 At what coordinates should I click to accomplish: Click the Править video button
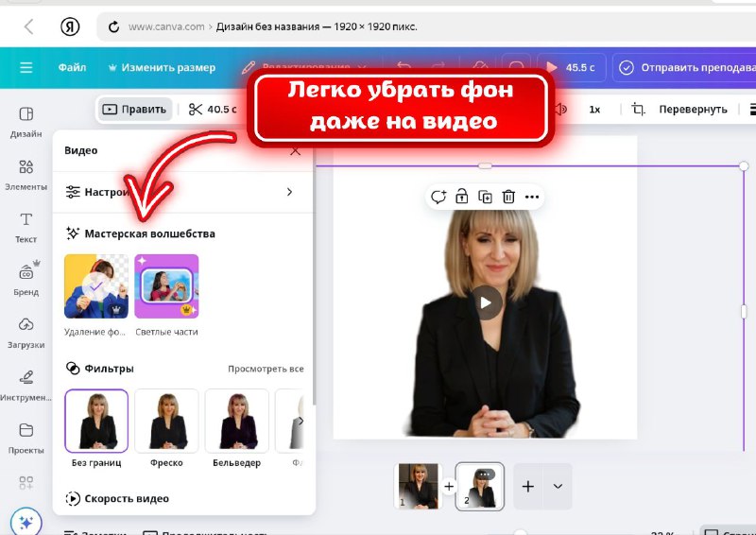point(134,110)
